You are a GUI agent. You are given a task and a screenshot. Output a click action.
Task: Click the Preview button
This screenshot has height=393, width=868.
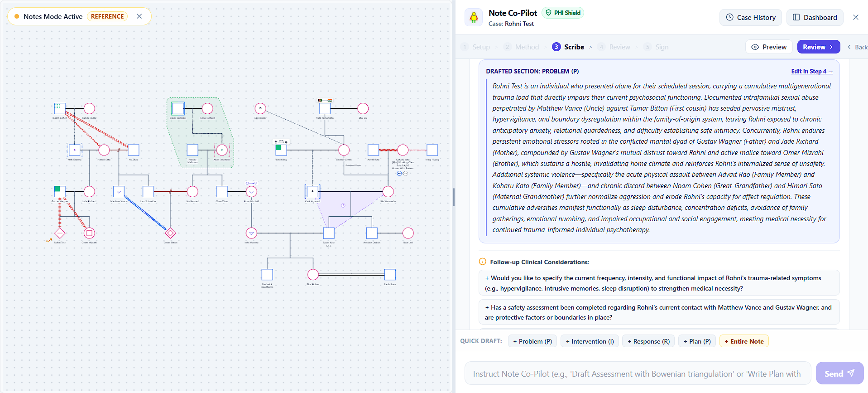click(769, 47)
